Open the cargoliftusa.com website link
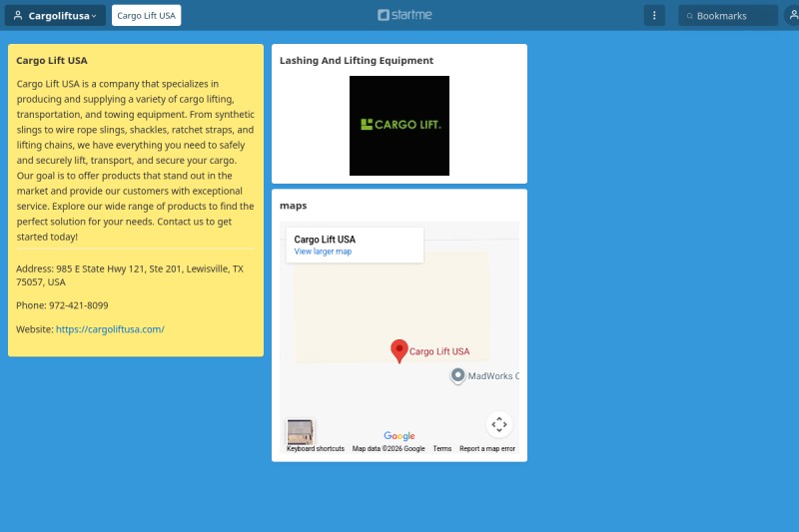This screenshot has height=532, width=799. point(110,329)
